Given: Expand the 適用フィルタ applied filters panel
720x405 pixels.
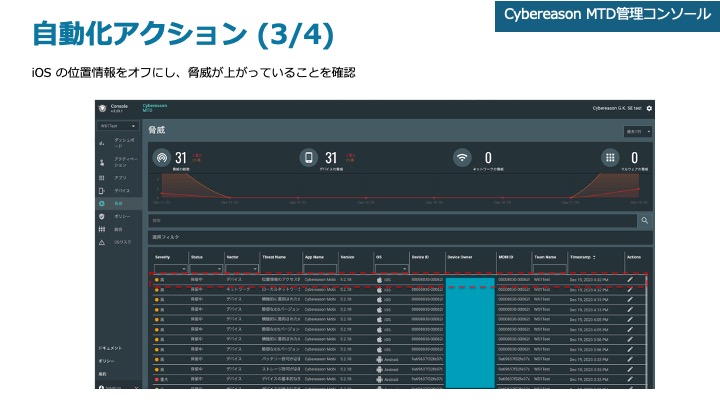Looking at the screenshot, I should (x=400, y=237).
